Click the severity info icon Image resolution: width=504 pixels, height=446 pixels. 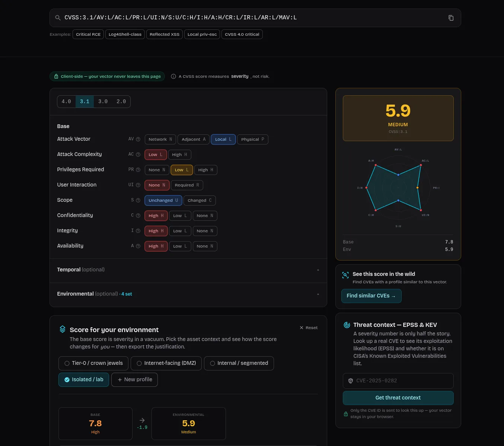coord(173,76)
